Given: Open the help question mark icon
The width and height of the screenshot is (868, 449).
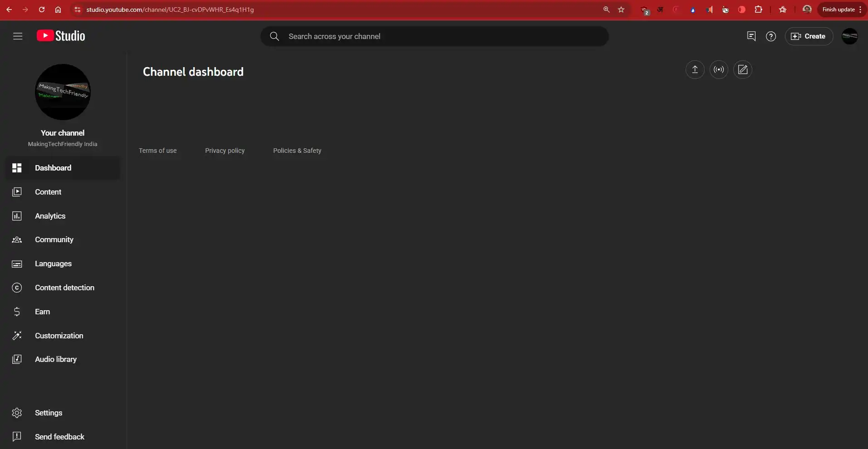Looking at the screenshot, I should 771,36.
